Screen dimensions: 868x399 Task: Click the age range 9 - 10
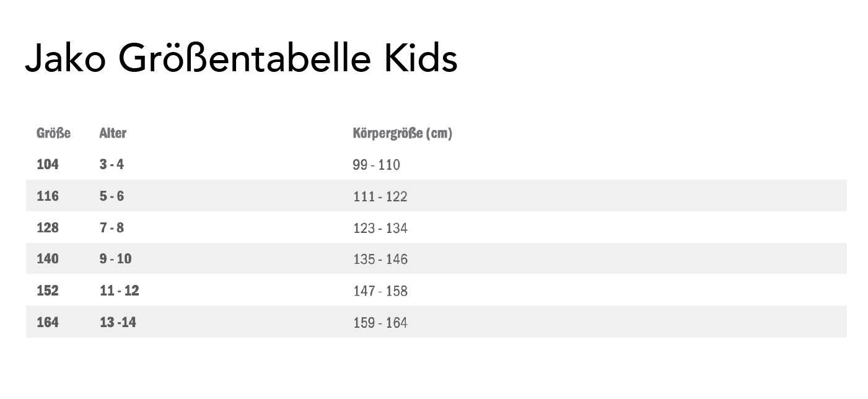pos(116,259)
